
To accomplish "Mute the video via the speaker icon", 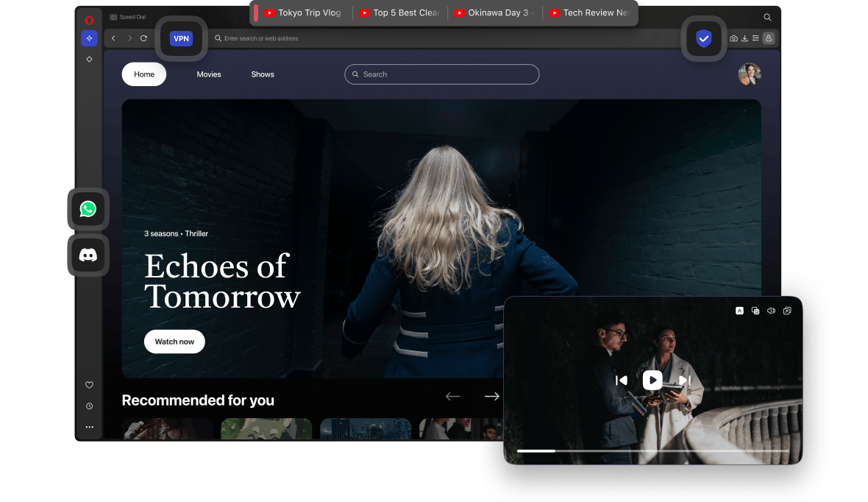I will [771, 311].
